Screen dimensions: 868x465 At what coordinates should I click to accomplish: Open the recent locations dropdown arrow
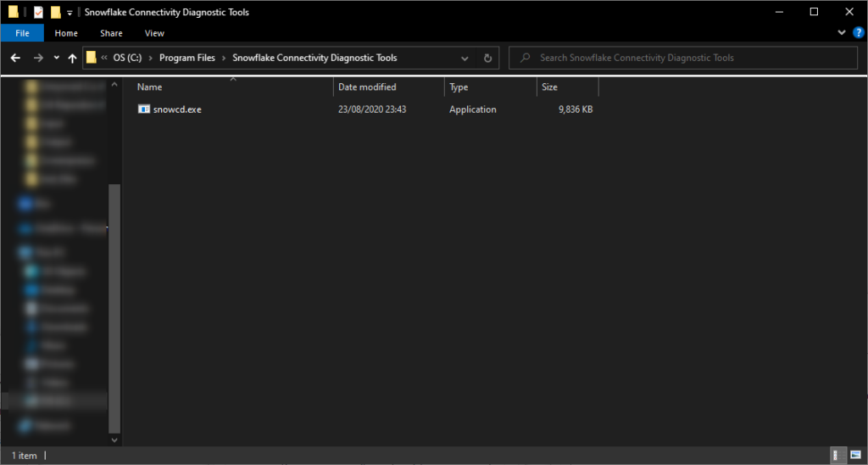(x=56, y=58)
